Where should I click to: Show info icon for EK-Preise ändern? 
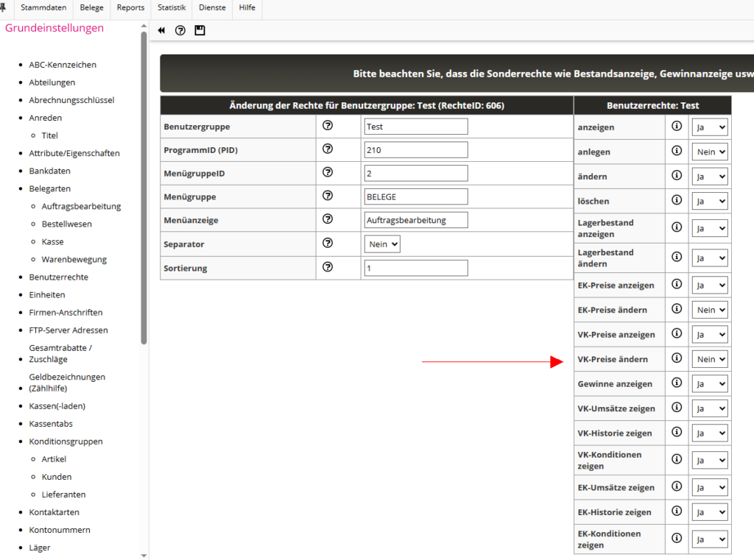pyautogui.click(x=677, y=308)
